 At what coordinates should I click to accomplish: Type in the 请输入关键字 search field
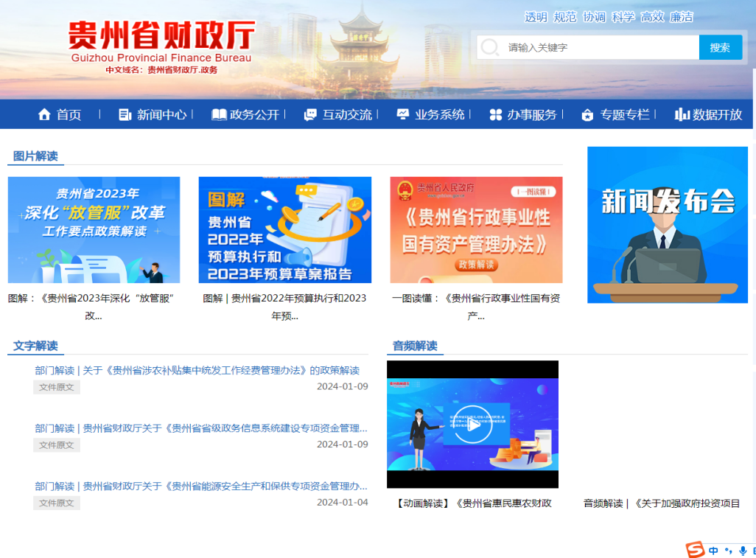click(597, 48)
